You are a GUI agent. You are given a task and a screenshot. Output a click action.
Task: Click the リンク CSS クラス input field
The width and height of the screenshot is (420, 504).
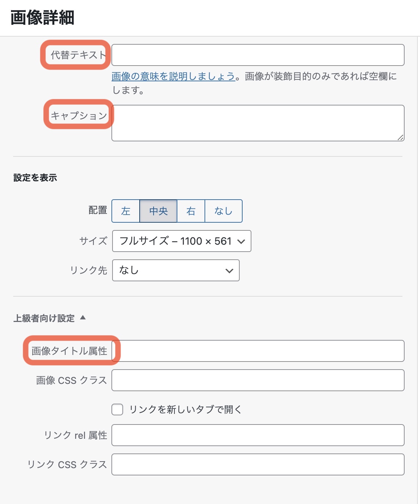[258, 464]
